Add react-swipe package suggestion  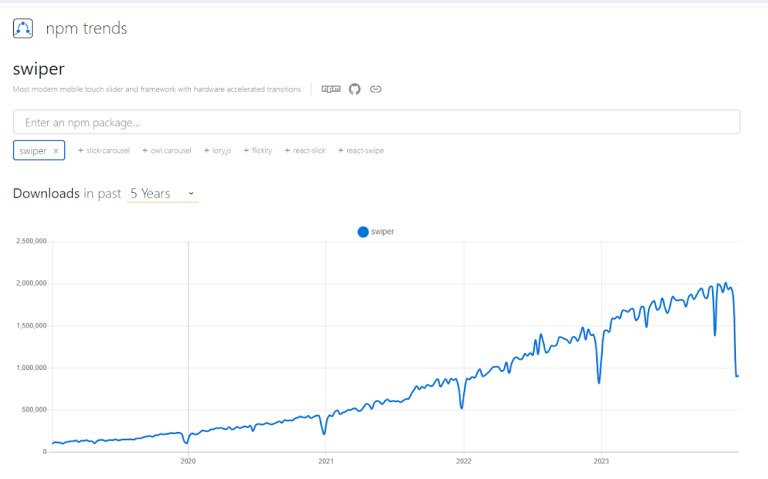[x=361, y=151]
